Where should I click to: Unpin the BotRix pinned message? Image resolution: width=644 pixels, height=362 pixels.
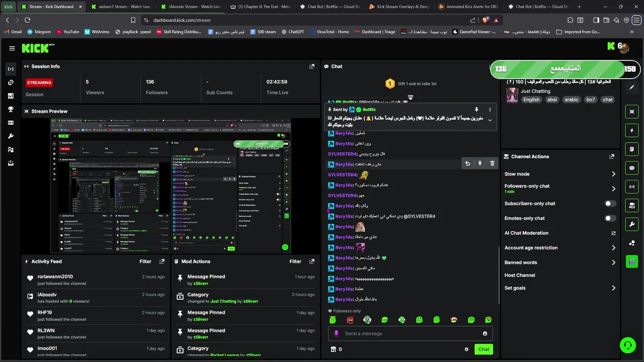point(476,110)
